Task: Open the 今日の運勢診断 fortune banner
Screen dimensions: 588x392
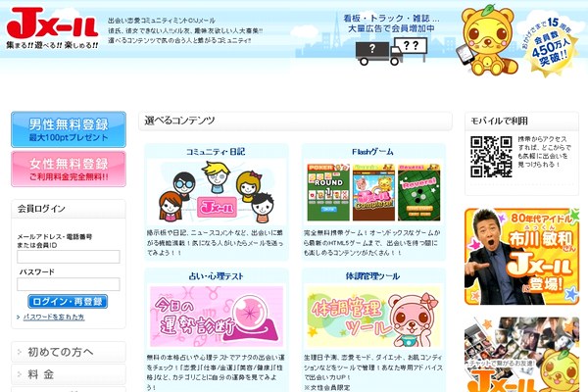Action: pos(217,317)
